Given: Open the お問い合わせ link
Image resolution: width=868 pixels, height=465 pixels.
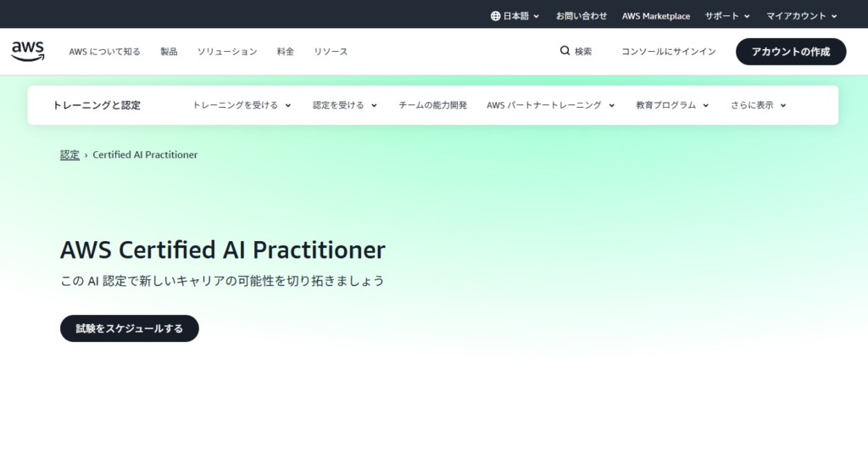Looking at the screenshot, I should (x=581, y=16).
